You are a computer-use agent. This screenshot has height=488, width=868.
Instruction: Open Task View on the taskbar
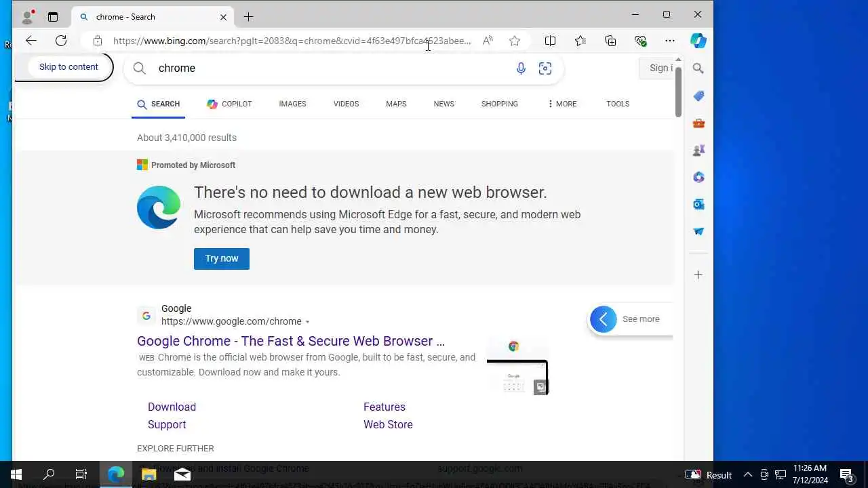point(81,474)
